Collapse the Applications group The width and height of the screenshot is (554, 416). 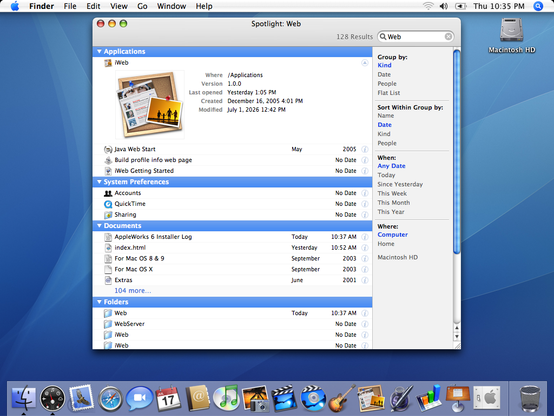(x=99, y=51)
